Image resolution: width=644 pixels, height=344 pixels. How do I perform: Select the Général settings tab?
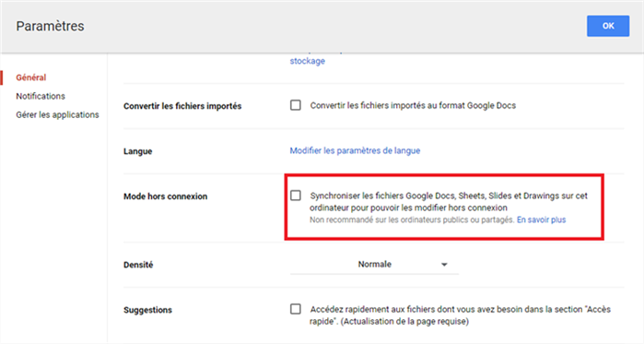(31, 77)
